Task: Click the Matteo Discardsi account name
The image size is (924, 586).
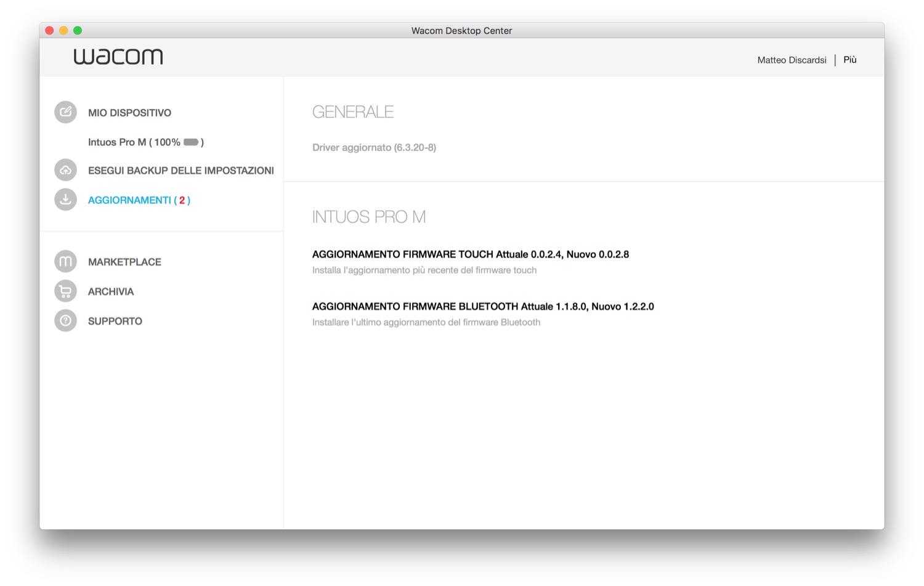Action: tap(792, 60)
